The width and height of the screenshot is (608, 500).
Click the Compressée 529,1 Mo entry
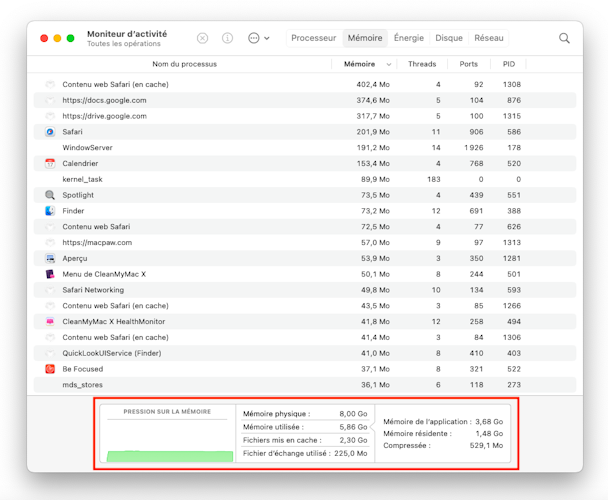(x=443, y=446)
